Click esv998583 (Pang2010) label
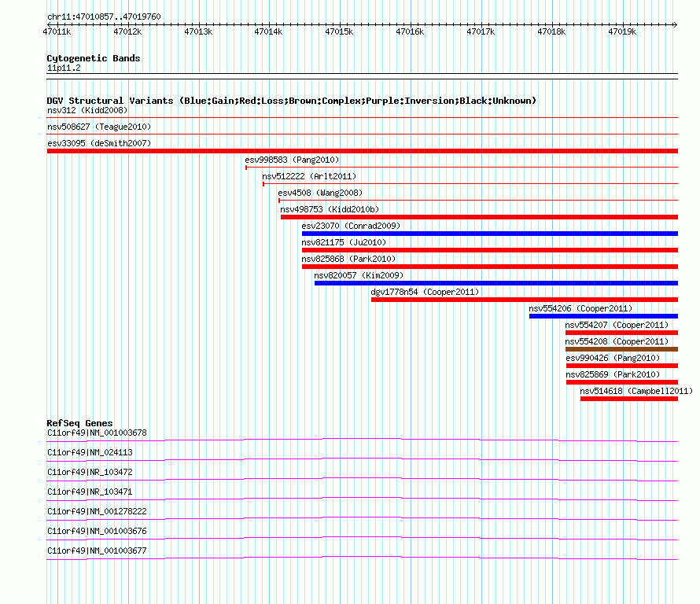This screenshot has height=604, width=700. click(292, 160)
